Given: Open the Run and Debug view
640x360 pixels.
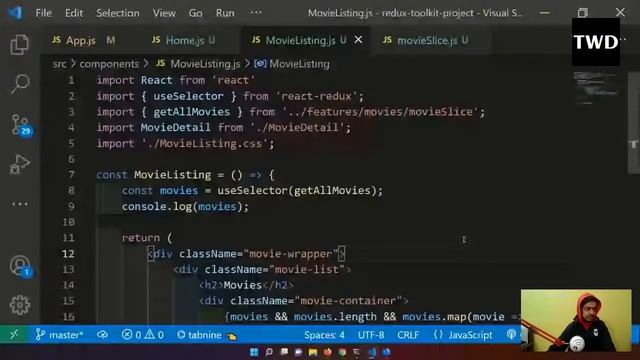Looking at the screenshot, I should (19, 164).
